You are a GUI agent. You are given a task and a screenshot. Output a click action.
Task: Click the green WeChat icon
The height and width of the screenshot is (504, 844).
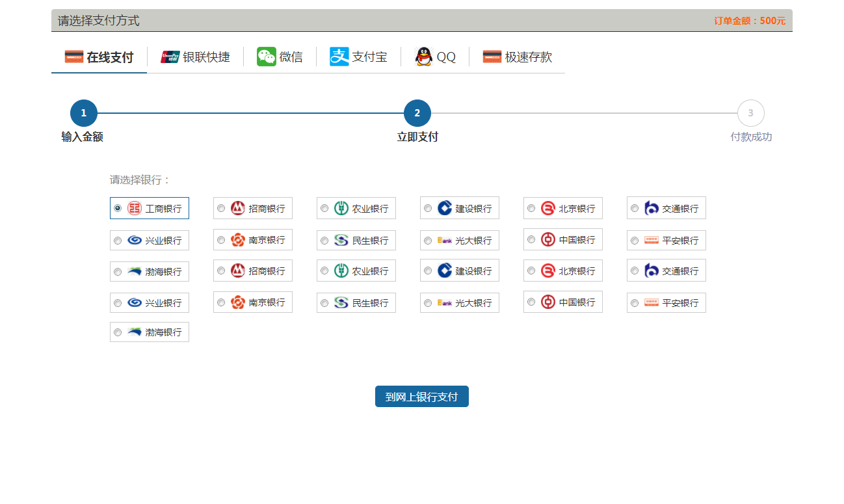267,57
